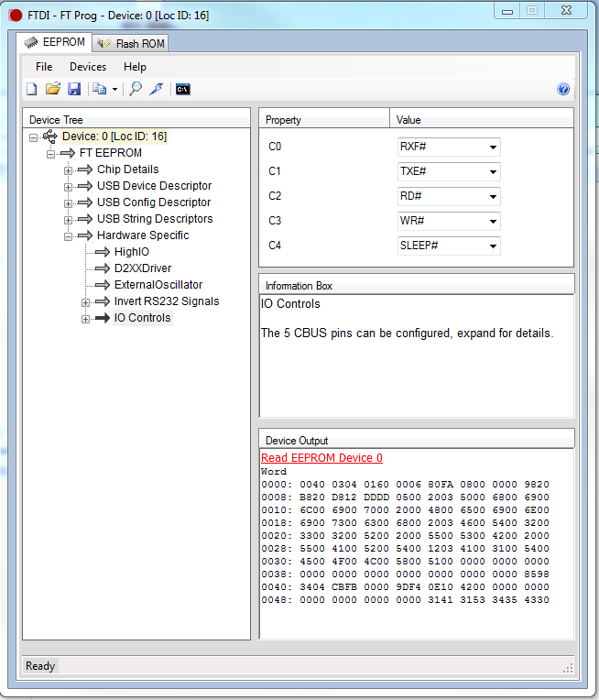Click the bold arrow icon beside IO Controls
This screenshot has width=599, height=700.
click(x=103, y=318)
